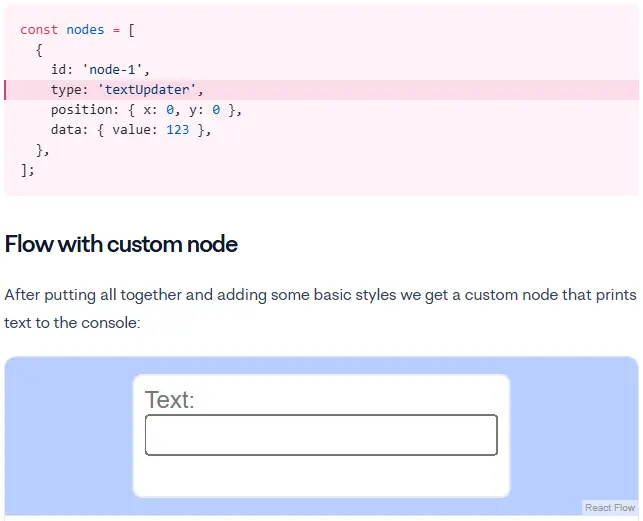Screen dimensions: 643x521
Task: Click the "type" key in the highlighted line
Action: click(x=66, y=90)
